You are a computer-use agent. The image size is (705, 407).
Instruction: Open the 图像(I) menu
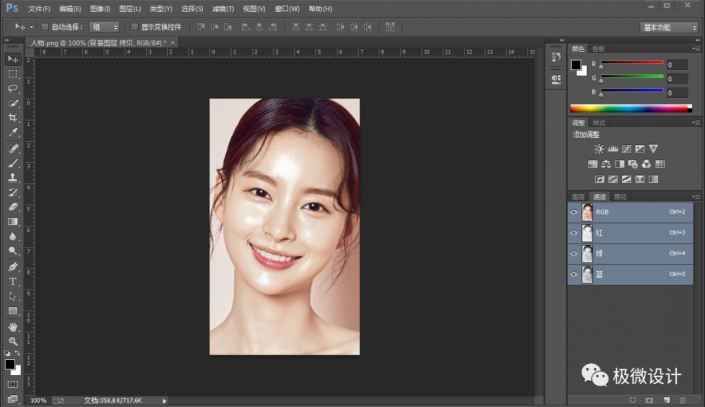point(98,8)
